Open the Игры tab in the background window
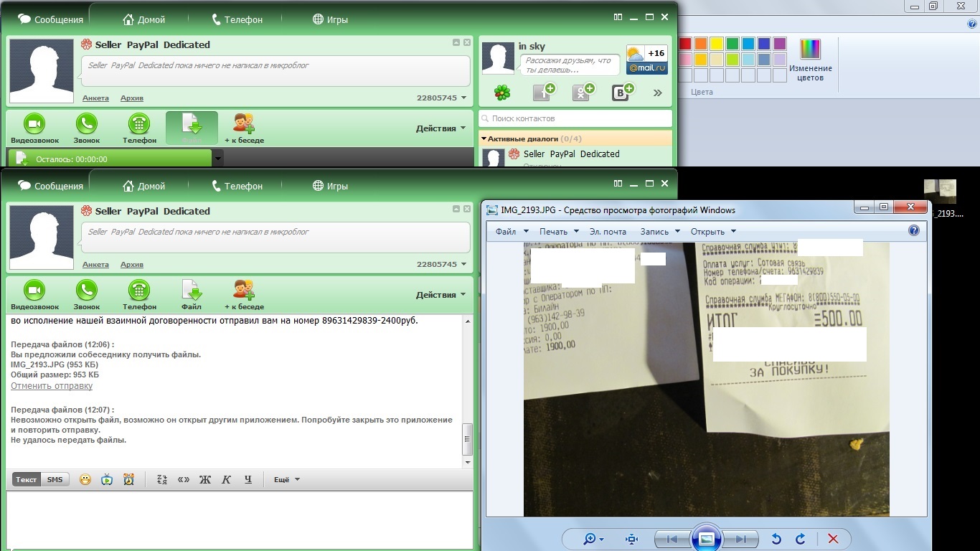This screenshot has height=551, width=980. point(330,19)
